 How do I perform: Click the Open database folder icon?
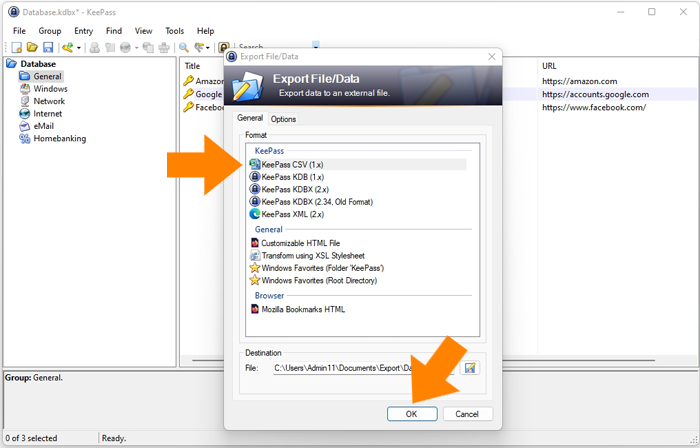point(32,47)
